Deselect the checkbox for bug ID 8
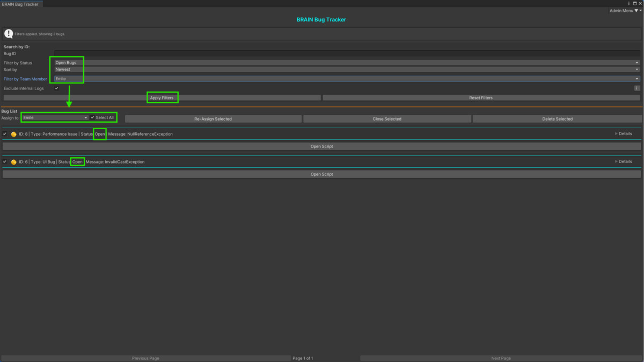 click(x=5, y=134)
